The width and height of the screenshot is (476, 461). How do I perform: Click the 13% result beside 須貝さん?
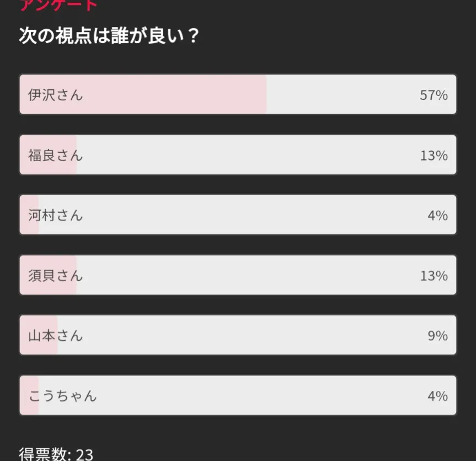coord(434,275)
